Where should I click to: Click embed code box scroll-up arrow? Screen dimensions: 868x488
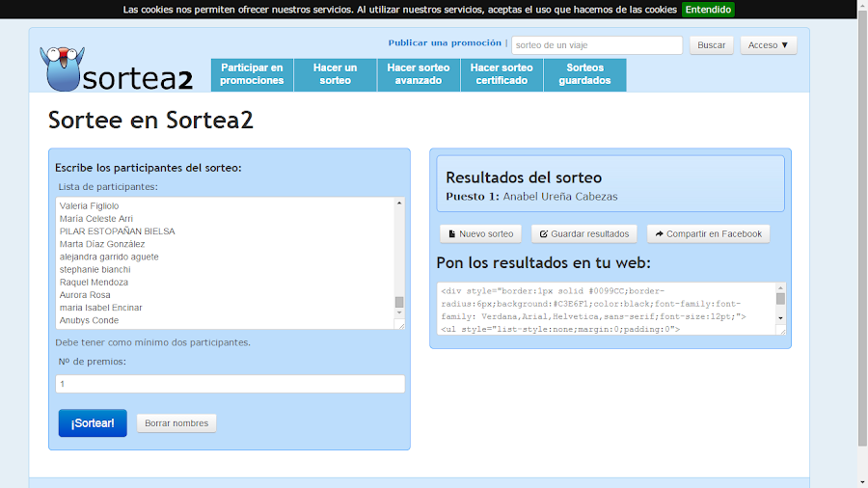tap(780, 287)
